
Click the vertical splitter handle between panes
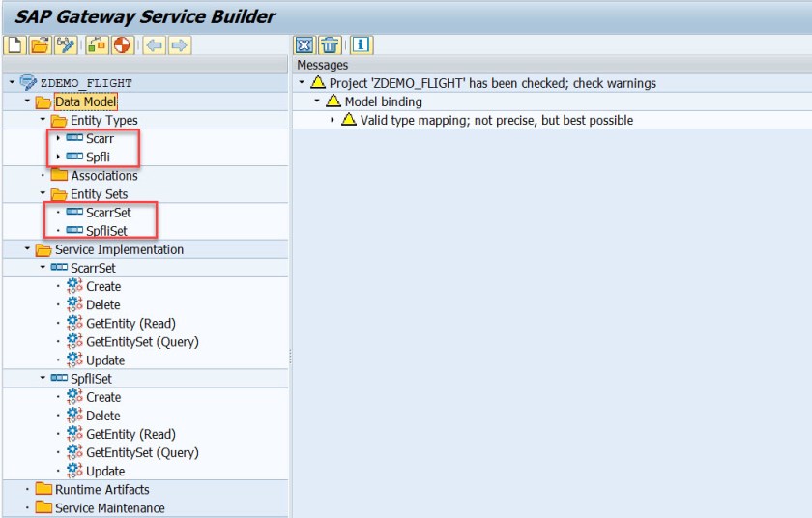(291, 356)
